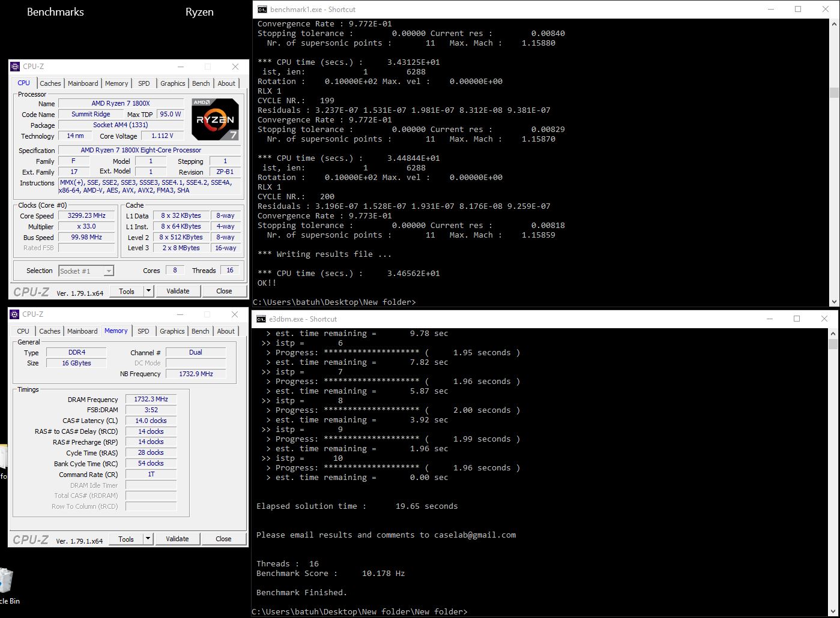Open About tab in lower CPU-Z window
The height and width of the screenshot is (618, 840).
[x=226, y=331]
